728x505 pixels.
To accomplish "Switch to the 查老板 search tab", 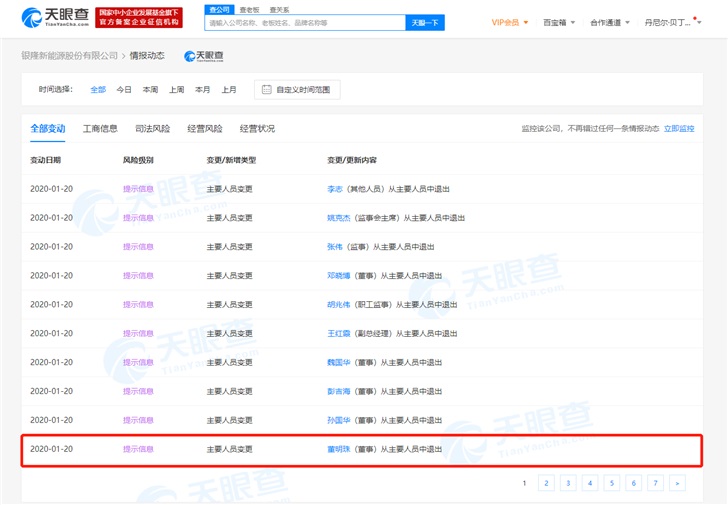I will pyautogui.click(x=250, y=9).
